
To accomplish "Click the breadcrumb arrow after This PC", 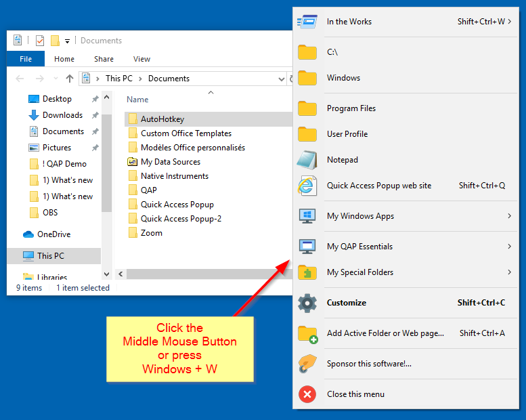I will pyautogui.click(x=141, y=79).
